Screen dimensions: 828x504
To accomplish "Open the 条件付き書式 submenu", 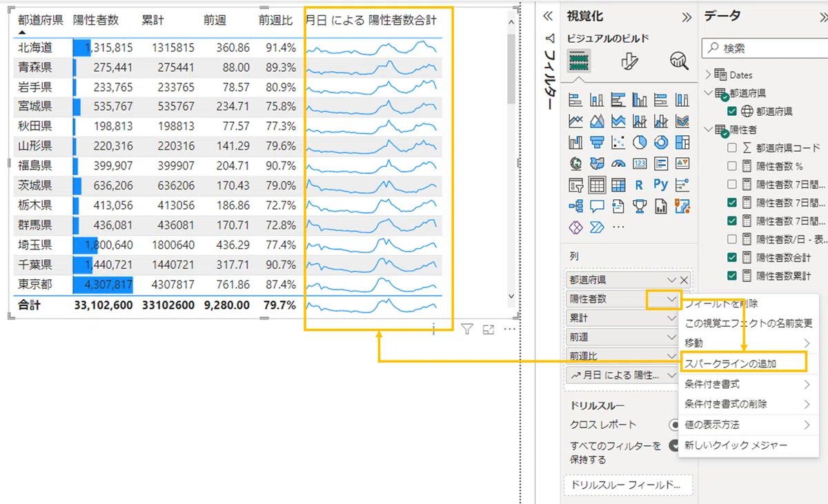I will [x=750, y=384].
